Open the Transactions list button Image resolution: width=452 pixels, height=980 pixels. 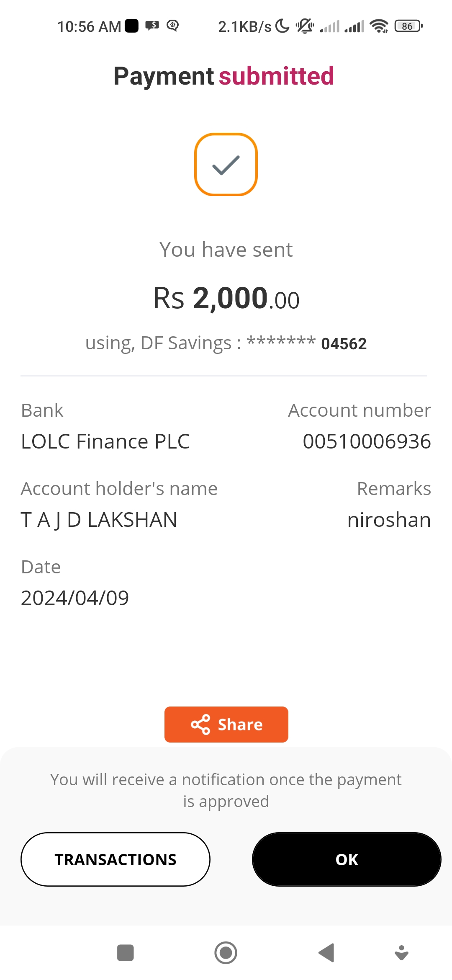[116, 859]
